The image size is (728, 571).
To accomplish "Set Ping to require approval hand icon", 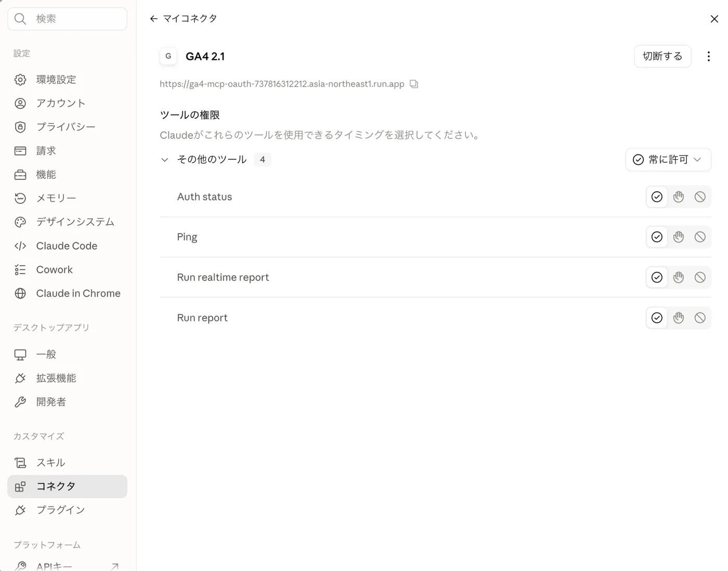I will pos(679,237).
